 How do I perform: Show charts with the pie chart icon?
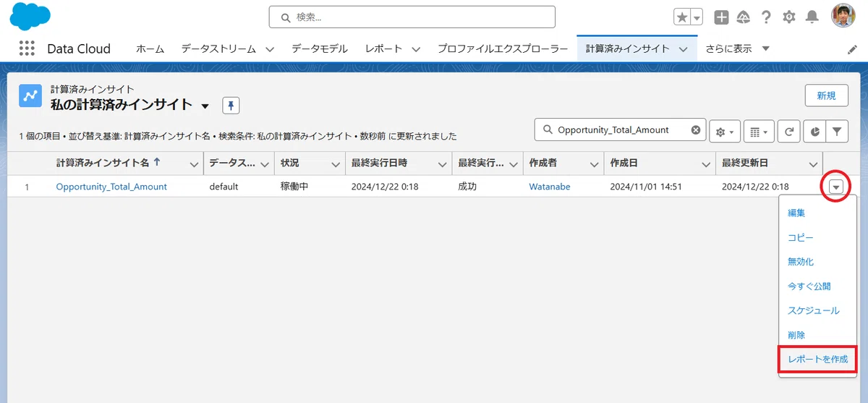coord(814,132)
